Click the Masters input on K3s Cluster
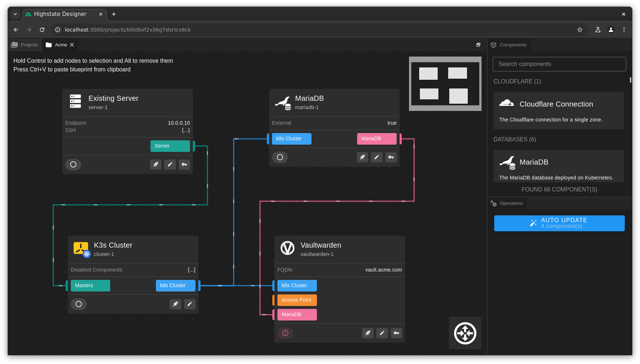Viewport: 640px width, 364px height. [90, 286]
